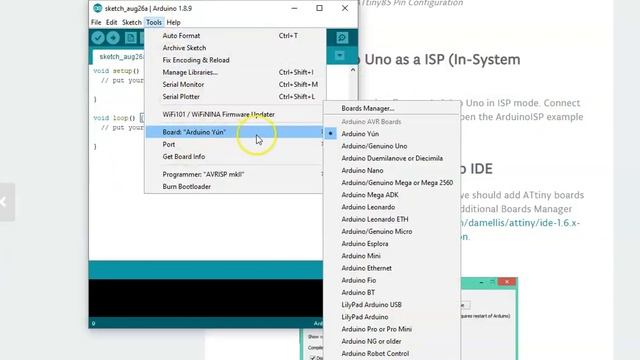This screenshot has width=640, height=360.
Task: Select Arduino Leonardo ETH board
Action: 392,220
